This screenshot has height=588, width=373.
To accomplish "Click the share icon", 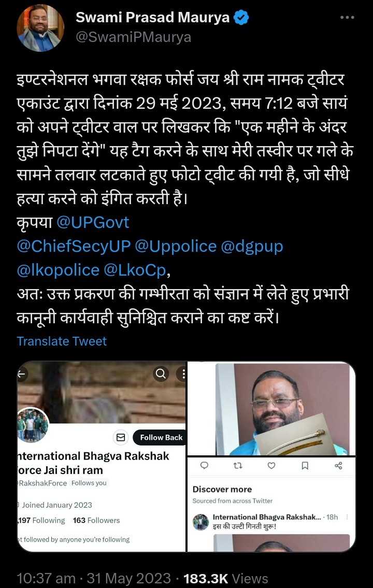I will point(338,465).
